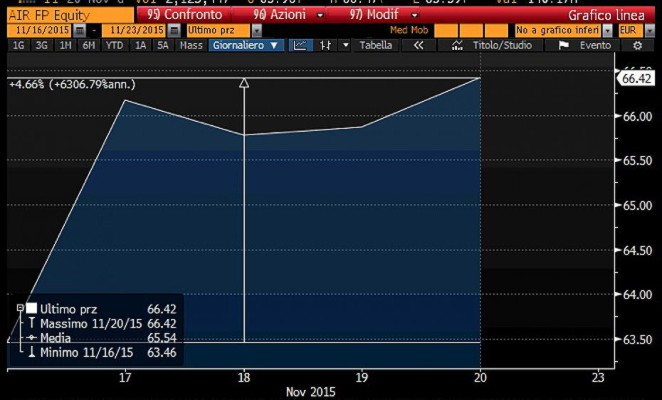
Task: Click the Titolo/Studio chart icon
Action: pyautogui.click(x=456, y=45)
